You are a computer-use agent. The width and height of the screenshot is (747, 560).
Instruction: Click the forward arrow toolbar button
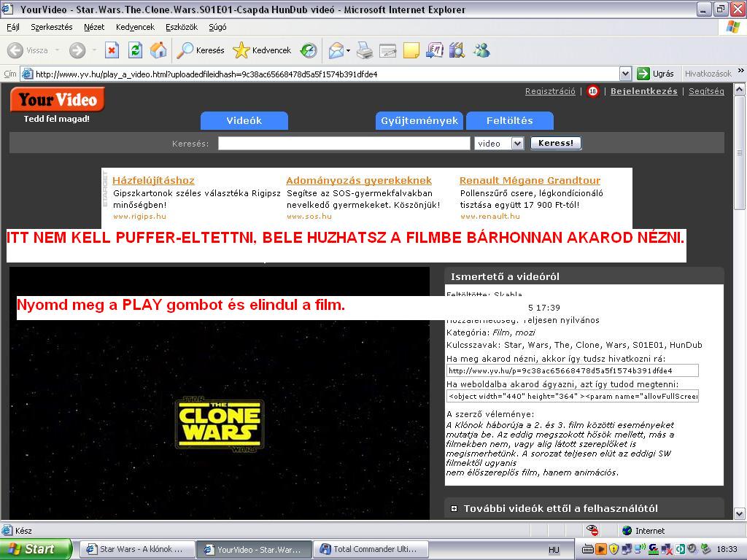point(77,50)
